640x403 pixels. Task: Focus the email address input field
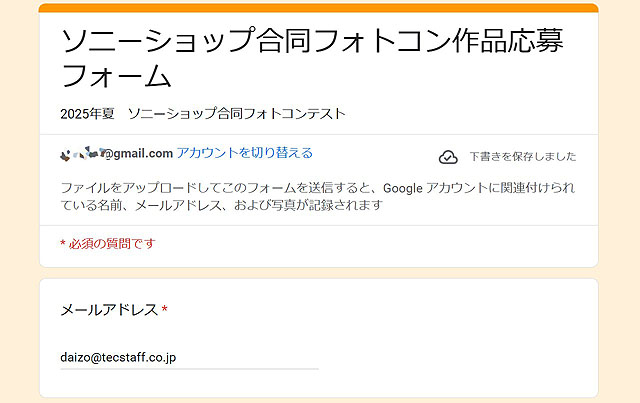189,356
